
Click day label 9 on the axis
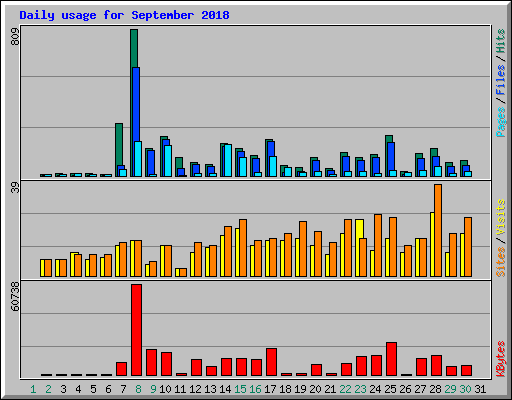pyautogui.click(x=153, y=389)
